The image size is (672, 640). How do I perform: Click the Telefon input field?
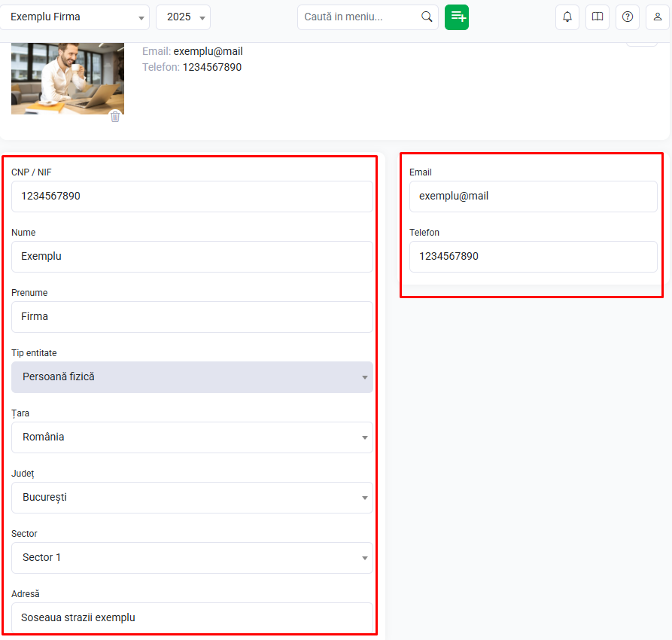[x=533, y=257]
